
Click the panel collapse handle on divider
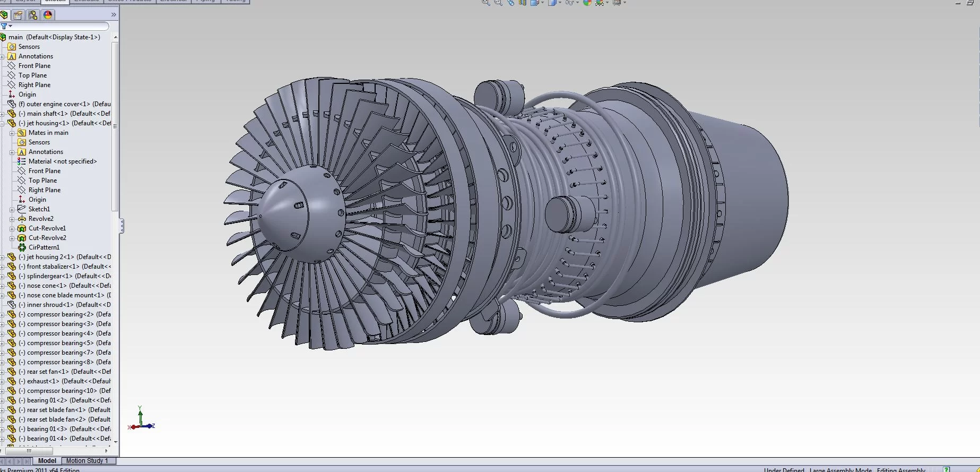click(122, 226)
